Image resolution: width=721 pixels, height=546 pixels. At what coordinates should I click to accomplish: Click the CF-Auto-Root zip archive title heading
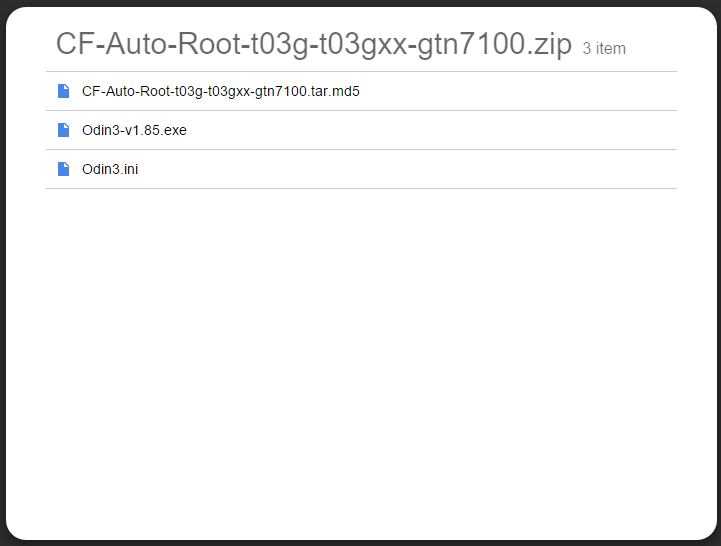[314, 44]
